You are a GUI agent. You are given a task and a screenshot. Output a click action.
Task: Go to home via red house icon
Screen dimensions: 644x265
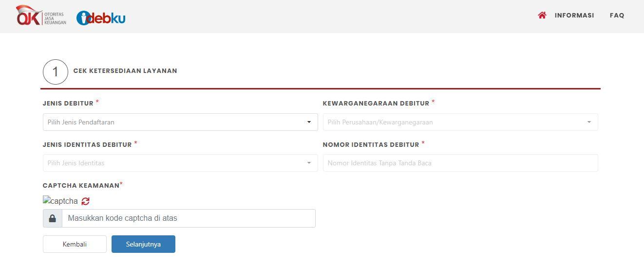pyautogui.click(x=542, y=15)
